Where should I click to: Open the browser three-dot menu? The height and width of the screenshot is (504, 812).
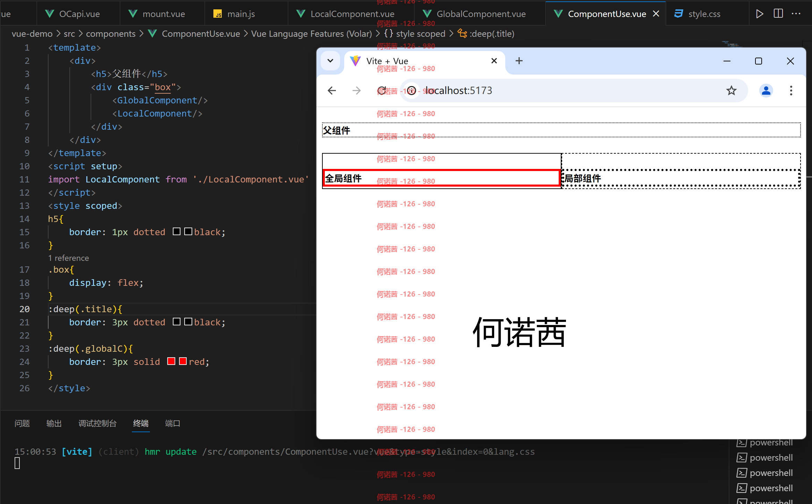click(x=791, y=91)
